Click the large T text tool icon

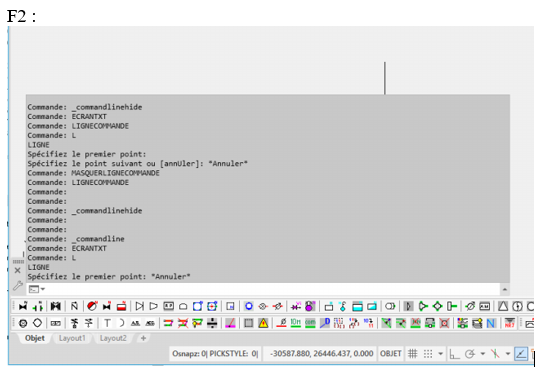click(107, 323)
